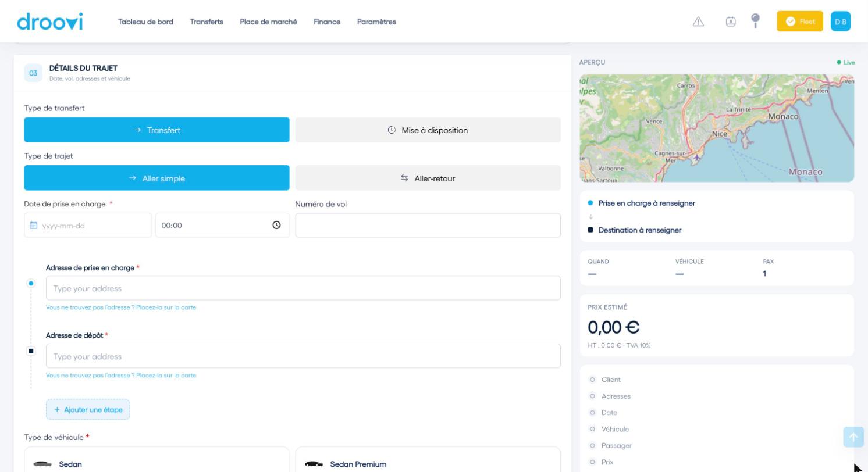Click the Adresse de prise en charge field
Image resolution: width=868 pixels, height=472 pixels.
[303, 288]
